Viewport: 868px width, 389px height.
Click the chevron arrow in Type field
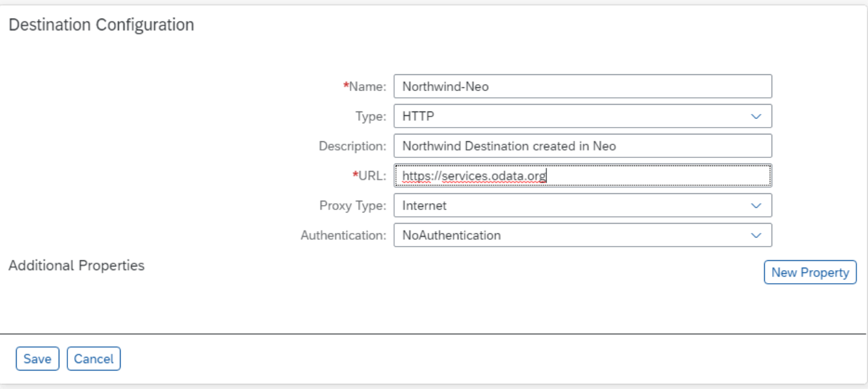point(755,116)
